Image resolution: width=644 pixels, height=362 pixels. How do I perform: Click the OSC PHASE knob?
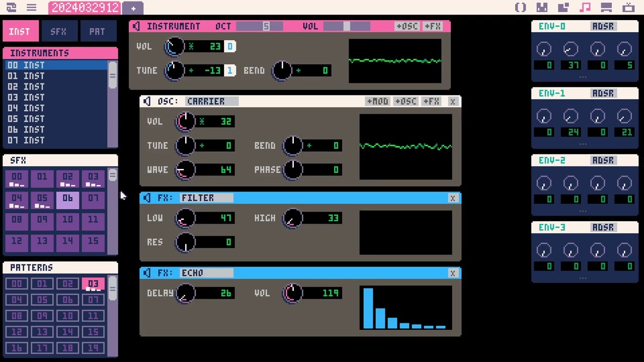293,170
